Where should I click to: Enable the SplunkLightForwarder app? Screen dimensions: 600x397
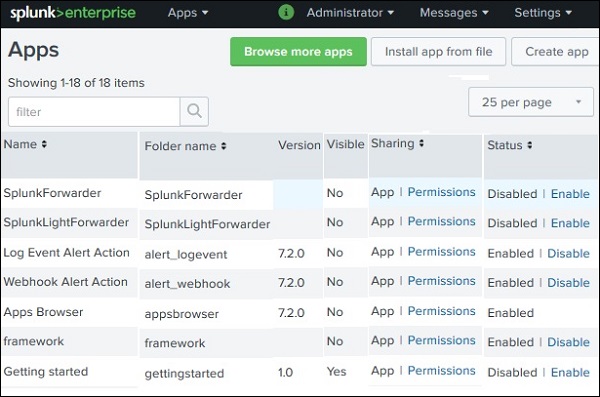point(570,223)
